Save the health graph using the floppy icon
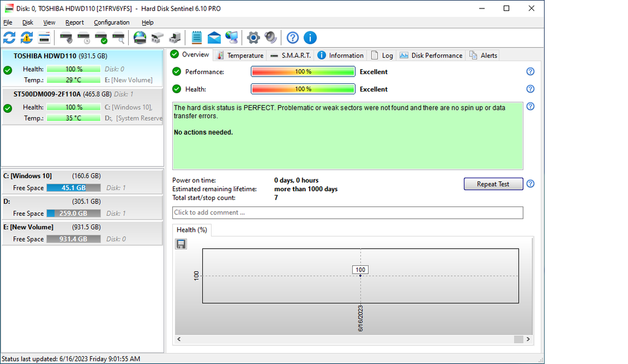Screen dimensions: 628x364 click(181, 244)
